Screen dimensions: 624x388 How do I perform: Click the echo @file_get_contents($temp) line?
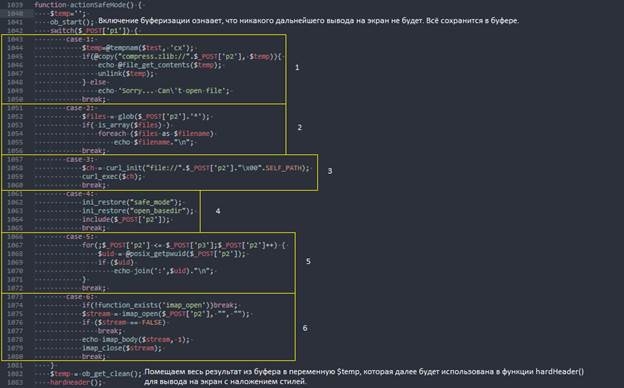(160, 65)
